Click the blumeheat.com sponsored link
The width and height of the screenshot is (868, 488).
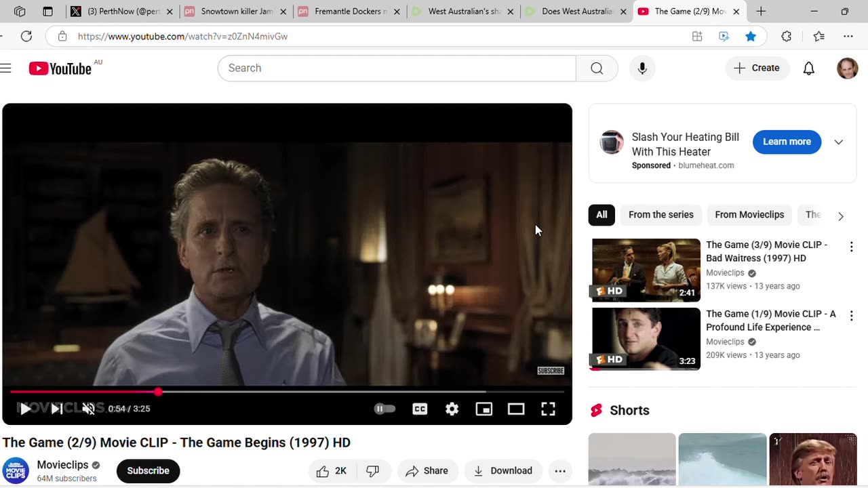(x=706, y=165)
